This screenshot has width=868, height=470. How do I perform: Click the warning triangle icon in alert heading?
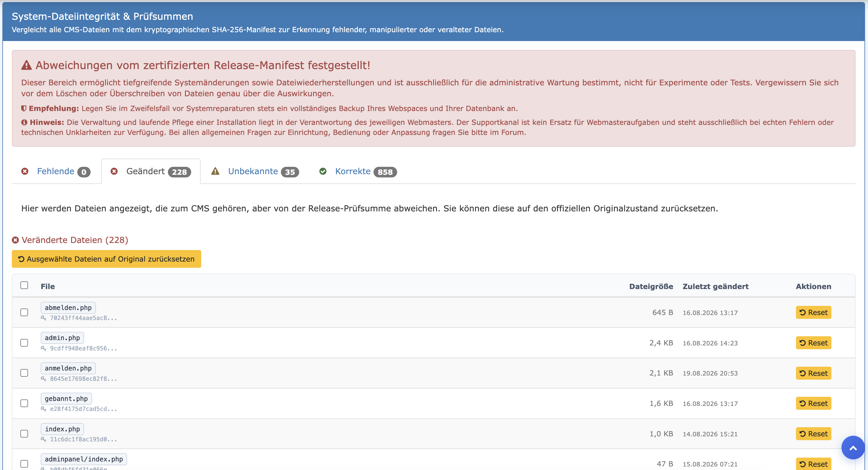pyautogui.click(x=26, y=65)
